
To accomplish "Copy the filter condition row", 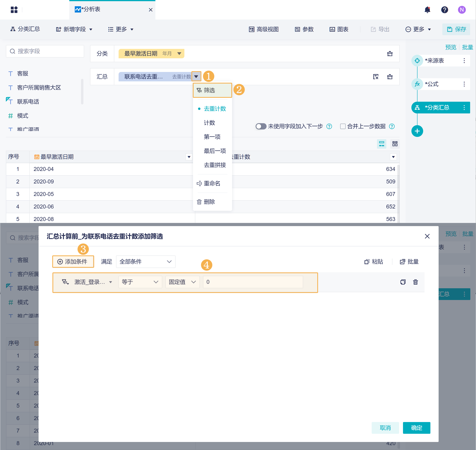I will 403,282.
